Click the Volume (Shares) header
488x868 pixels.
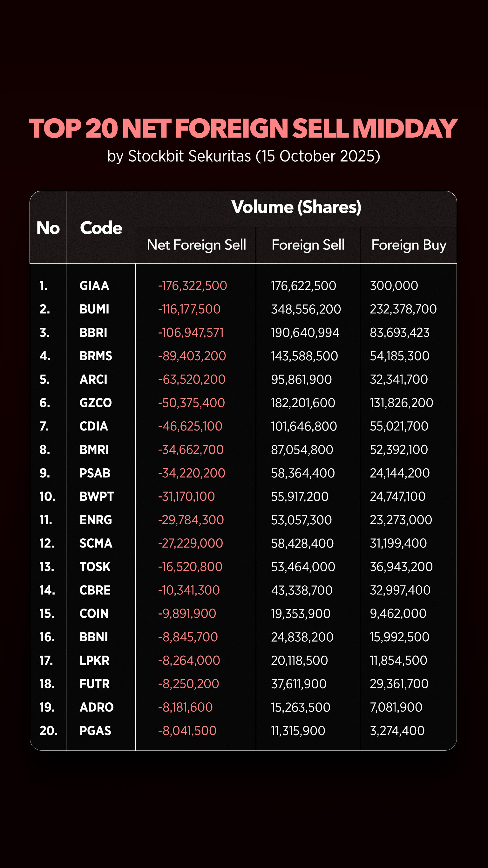296,207
